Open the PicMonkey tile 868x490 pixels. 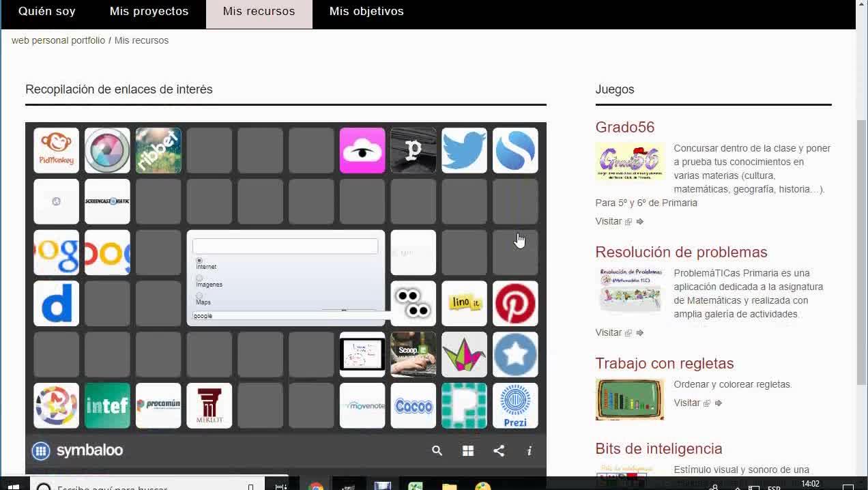pos(56,150)
